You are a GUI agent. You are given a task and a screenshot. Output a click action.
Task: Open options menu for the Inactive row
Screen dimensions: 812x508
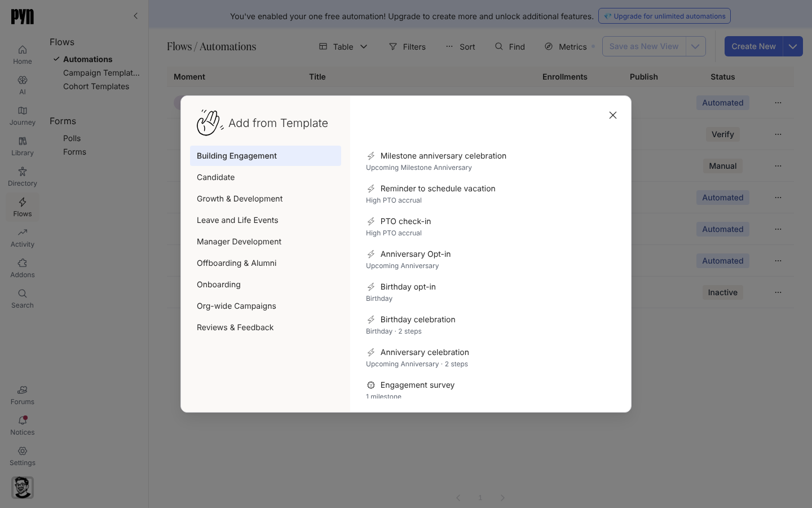pyautogui.click(x=778, y=292)
